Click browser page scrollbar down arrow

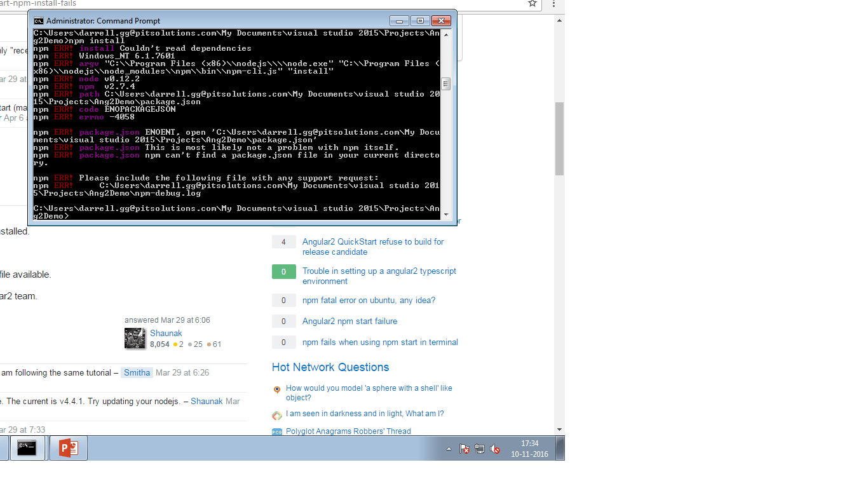[x=560, y=430]
